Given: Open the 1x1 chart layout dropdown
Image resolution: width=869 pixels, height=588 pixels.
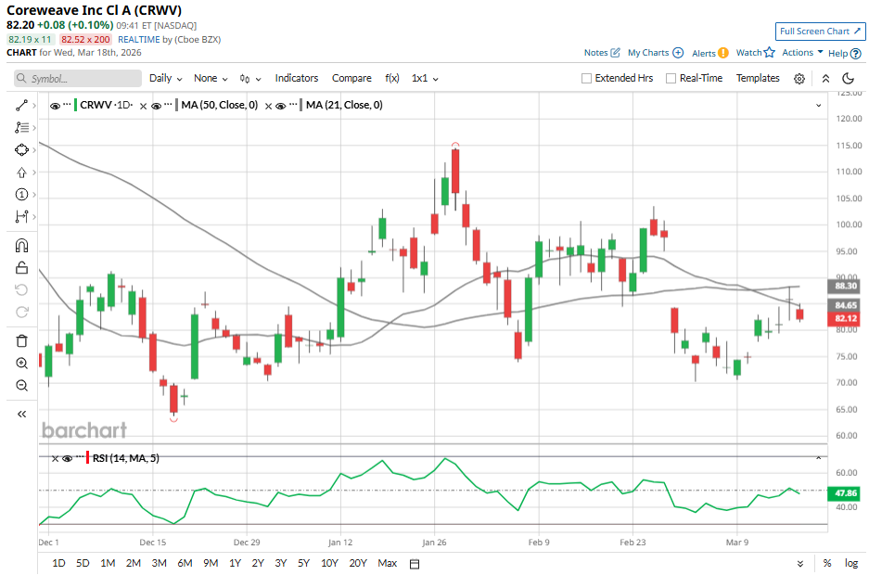Looking at the screenshot, I should point(425,79).
